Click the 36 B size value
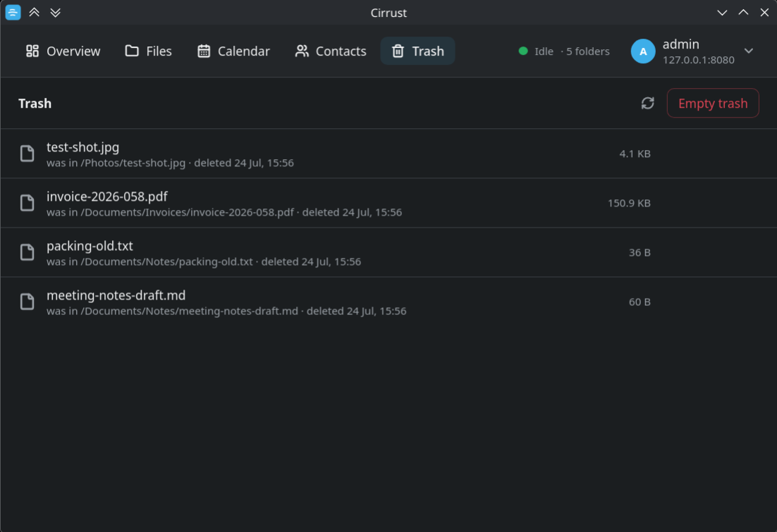Viewport: 777px width, 532px height. (x=640, y=253)
